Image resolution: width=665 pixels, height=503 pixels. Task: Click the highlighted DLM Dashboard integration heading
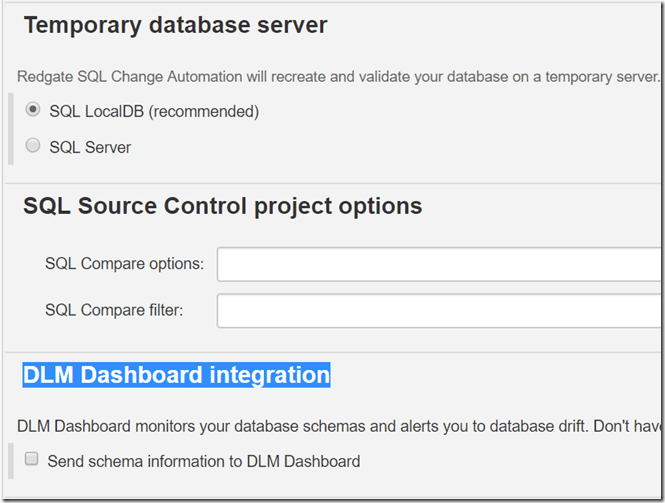176,375
